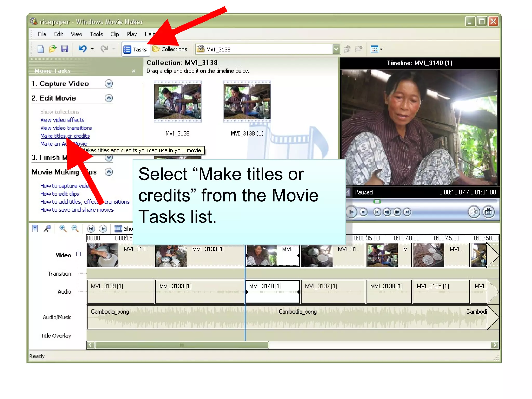Screen dimensions: 532x399
Task: Open the View menu
Action: (77, 34)
